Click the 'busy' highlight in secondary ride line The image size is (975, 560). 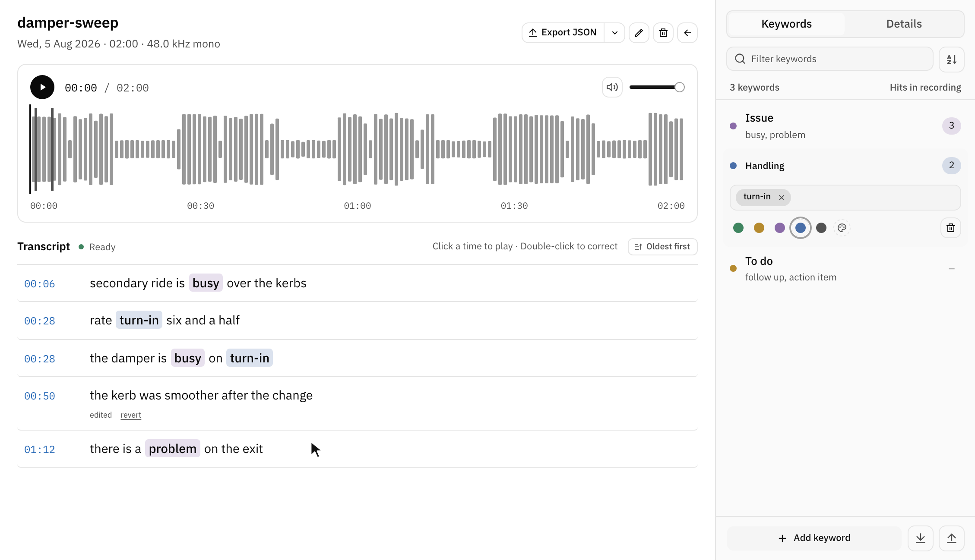coord(206,283)
